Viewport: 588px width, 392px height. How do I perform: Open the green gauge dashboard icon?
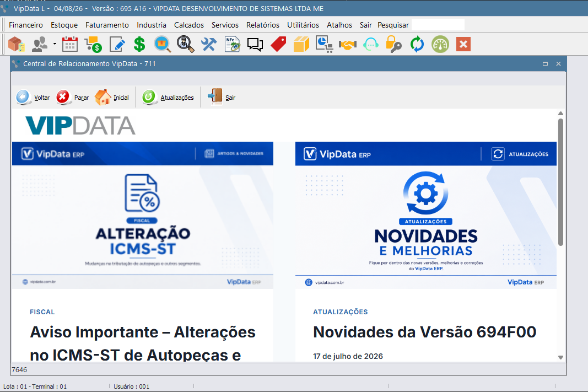pos(440,44)
